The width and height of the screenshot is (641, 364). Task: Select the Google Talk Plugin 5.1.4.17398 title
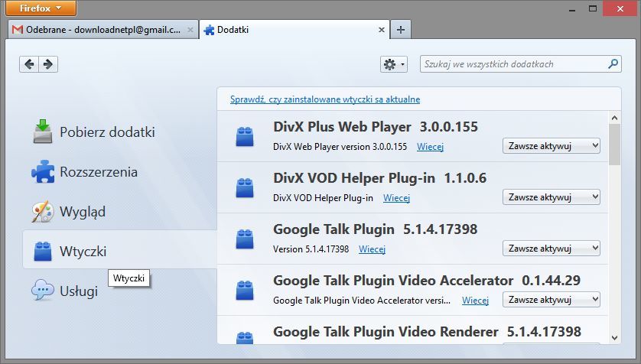(376, 229)
